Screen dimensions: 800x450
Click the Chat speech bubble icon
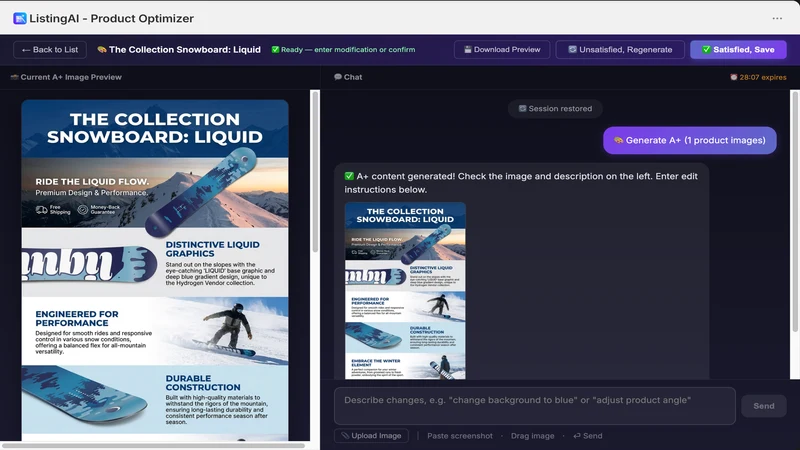click(338, 77)
